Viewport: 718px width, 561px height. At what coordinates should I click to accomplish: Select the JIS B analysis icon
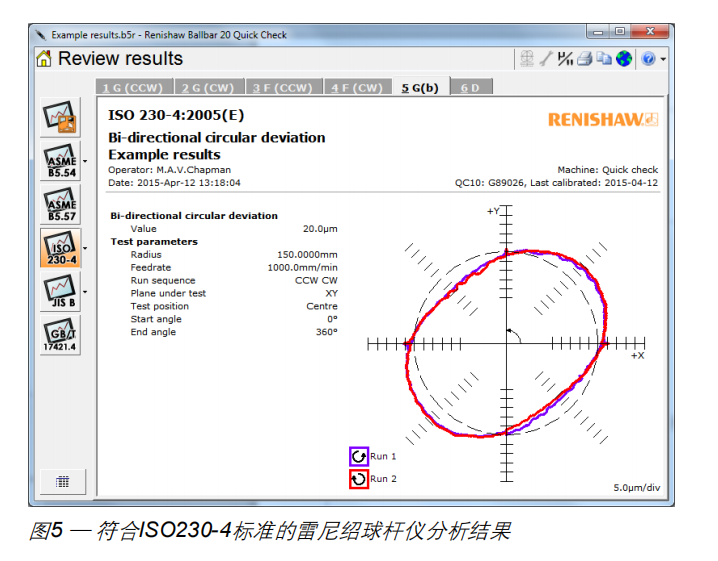(60, 291)
